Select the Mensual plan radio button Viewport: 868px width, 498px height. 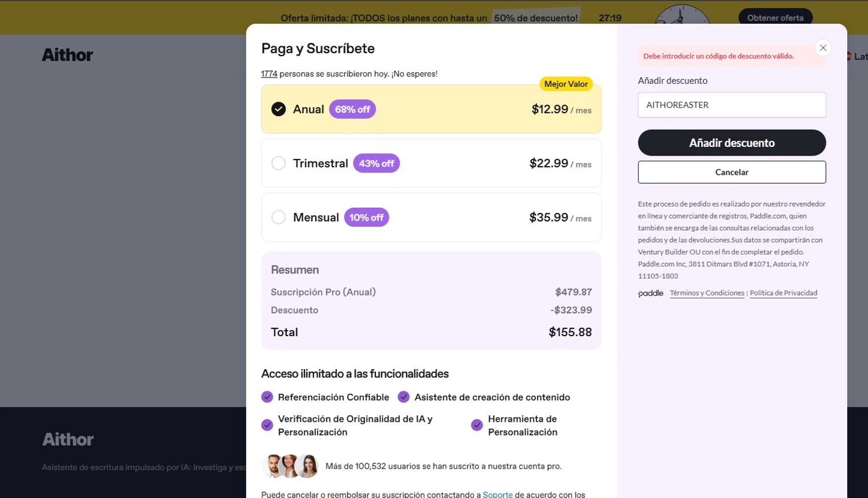coord(278,217)
